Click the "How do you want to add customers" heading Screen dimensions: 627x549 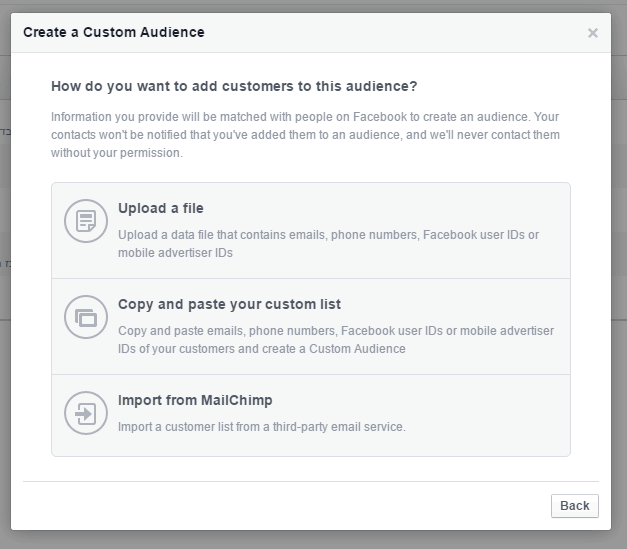tap(234, 86)
